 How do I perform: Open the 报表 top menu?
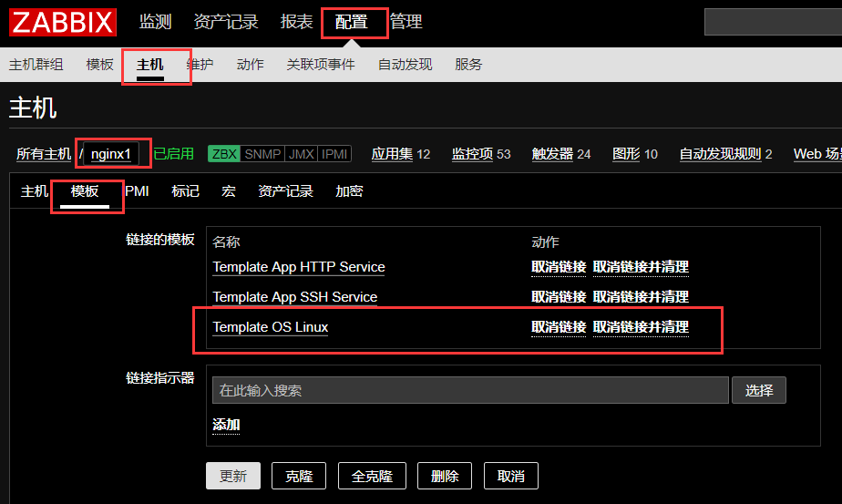[x=296, y=22]
